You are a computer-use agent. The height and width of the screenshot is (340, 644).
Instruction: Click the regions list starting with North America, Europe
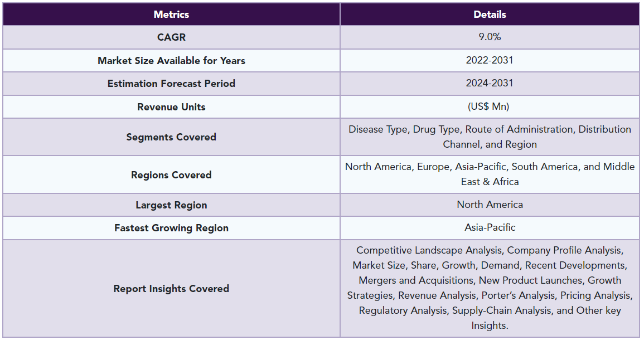[x=490, y=174]
